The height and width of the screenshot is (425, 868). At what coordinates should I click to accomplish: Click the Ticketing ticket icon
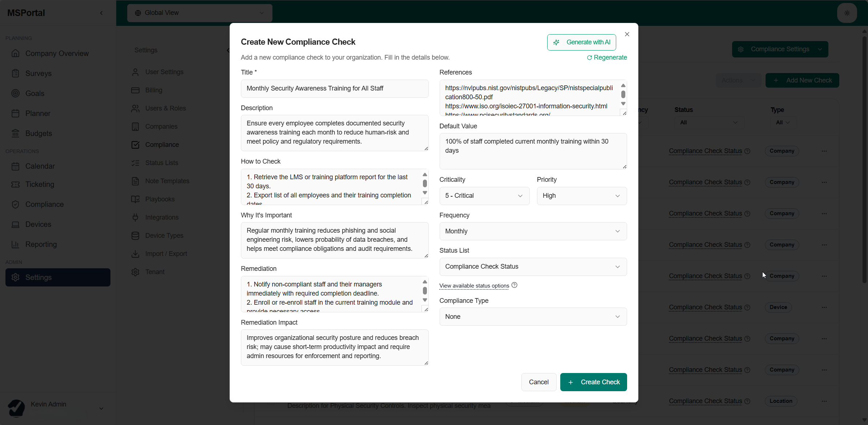[15, 184]
